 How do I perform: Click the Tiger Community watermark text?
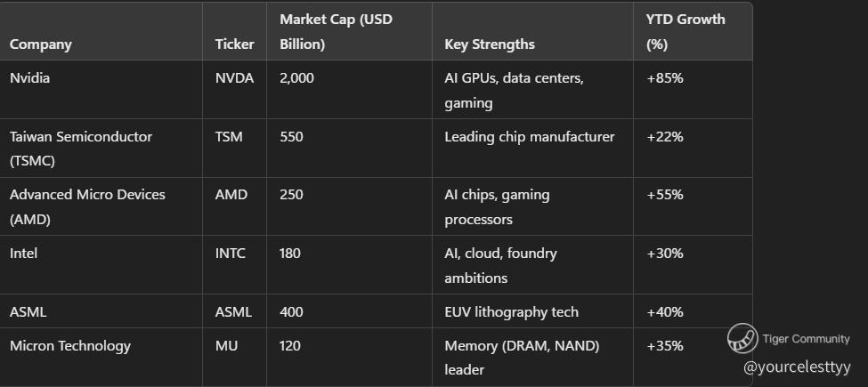(x=806, y=339)
